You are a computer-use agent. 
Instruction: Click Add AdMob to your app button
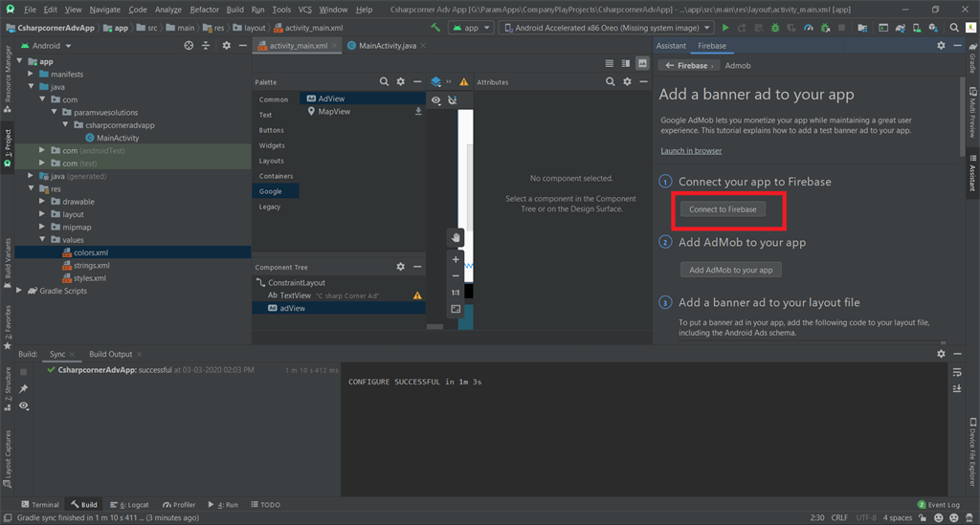tap(730, 270)
